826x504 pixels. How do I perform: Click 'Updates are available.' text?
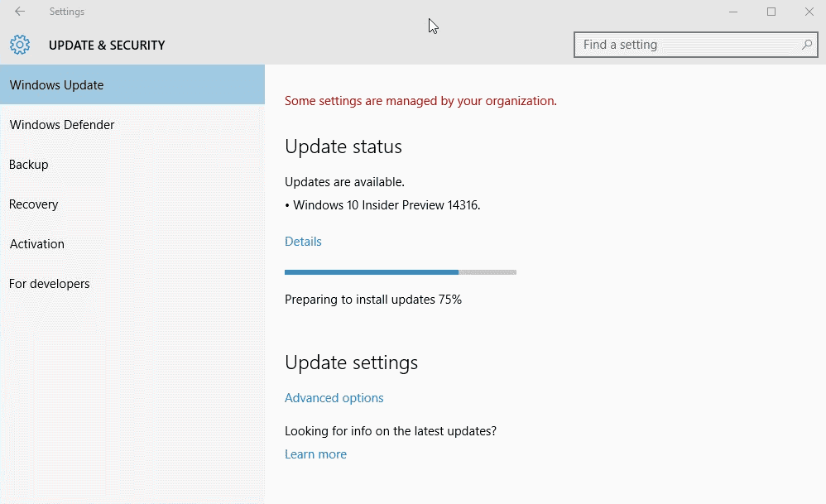(344, 182)
